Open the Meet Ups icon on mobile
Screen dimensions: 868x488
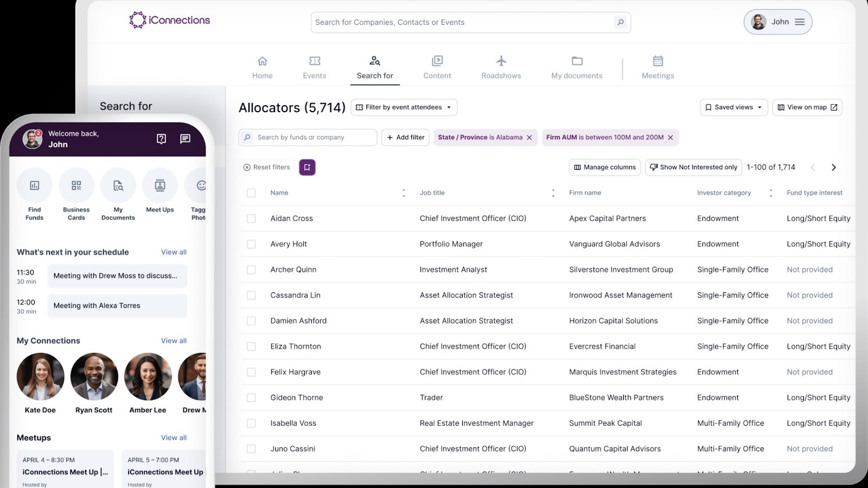click(x=160, y=186)
